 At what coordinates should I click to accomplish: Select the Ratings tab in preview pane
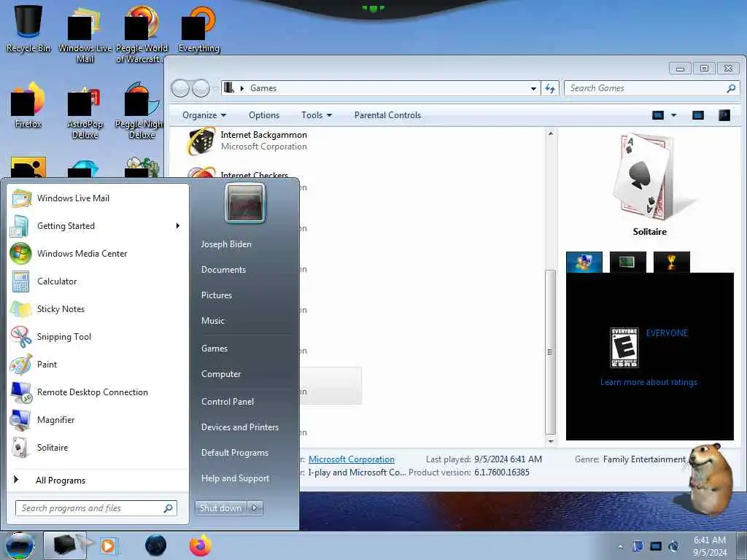coord(584,262)
